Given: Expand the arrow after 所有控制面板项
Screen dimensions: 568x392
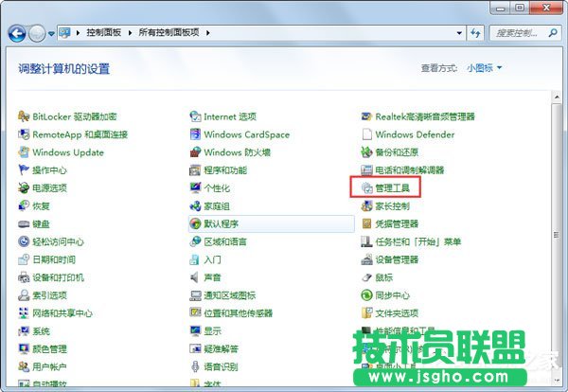Looking at the screenshot, I should (208, 33).
